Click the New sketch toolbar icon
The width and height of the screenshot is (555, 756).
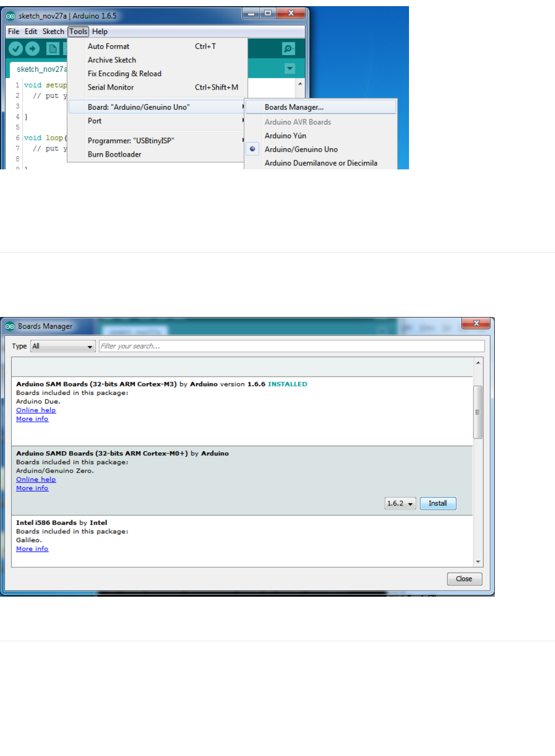pos(53,49)
